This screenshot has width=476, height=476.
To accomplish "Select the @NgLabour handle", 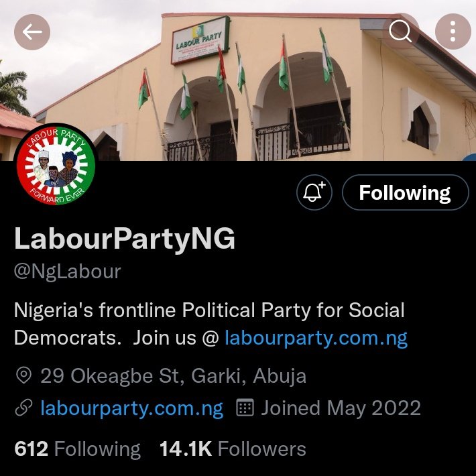I will [67, 272].
